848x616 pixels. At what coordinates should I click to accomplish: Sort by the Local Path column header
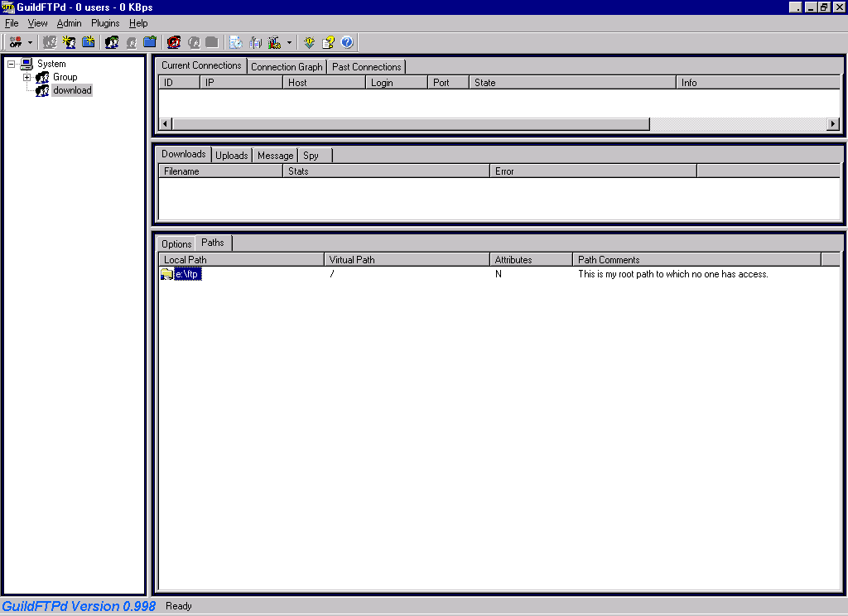click(241, 260)
